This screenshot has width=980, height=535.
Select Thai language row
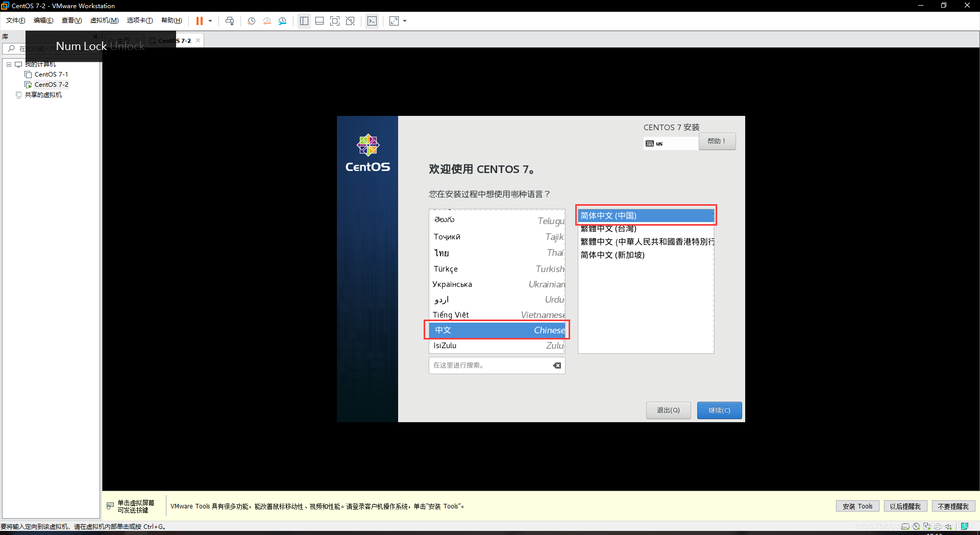coord(497,253)
